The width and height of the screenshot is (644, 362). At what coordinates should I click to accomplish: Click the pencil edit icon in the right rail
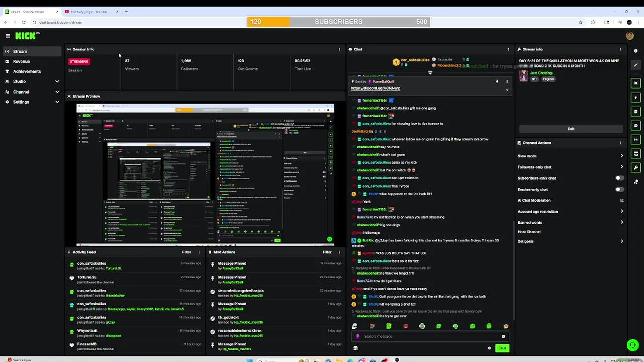pyautogui.click(x=636, y=65)
